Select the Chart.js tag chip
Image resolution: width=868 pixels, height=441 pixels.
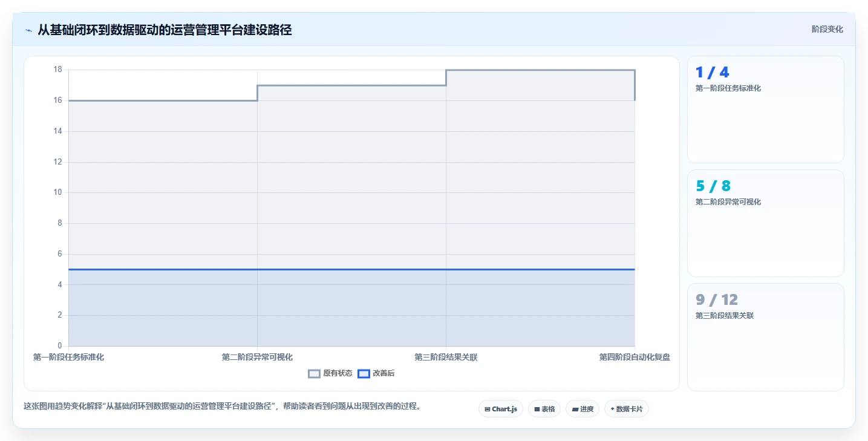coord(501,409)
